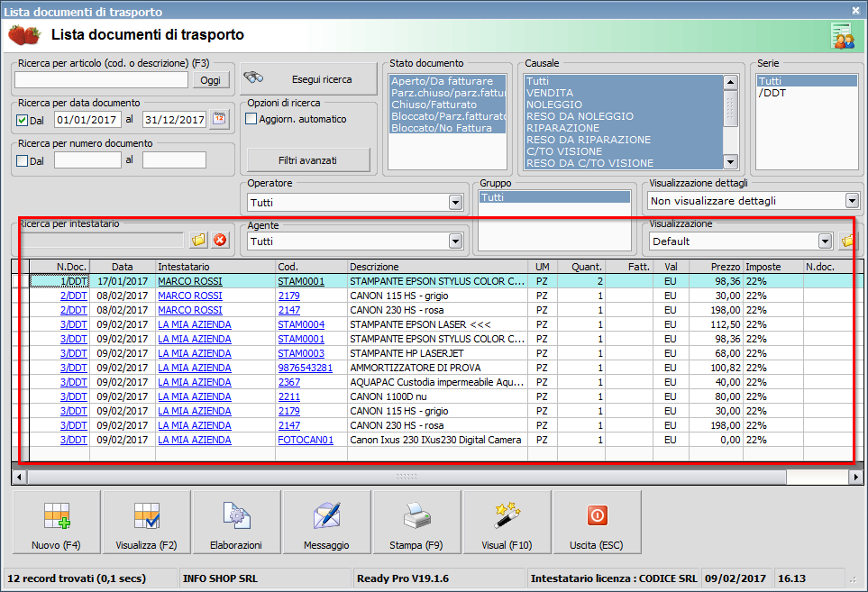Expand the Operatore dropdown
Screen dimensions: 868x592
pyautogui.click(x=455, y=203)
